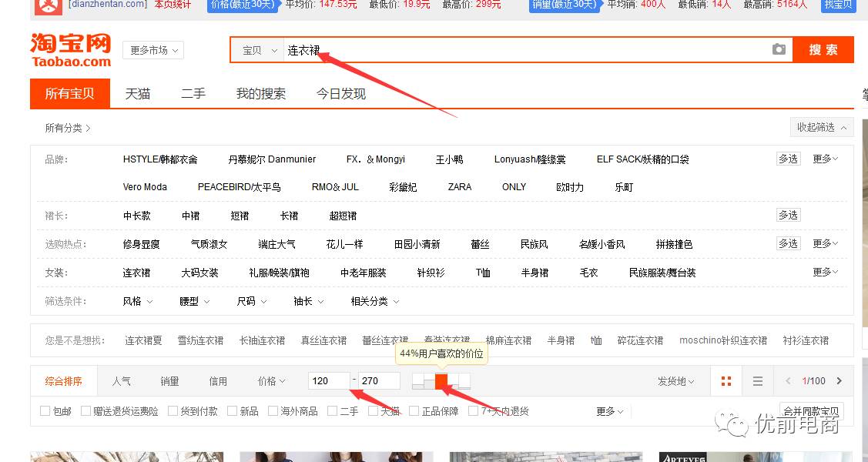The width and height of the screenshot is (868, 462).
Task: Click the camera image-search icon
Action: click(779, 49)
